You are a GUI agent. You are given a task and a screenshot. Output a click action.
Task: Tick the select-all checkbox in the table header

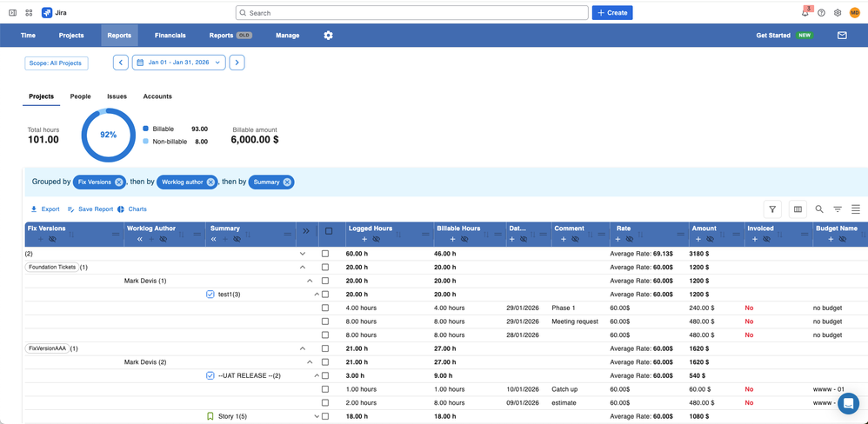[329, 231]
